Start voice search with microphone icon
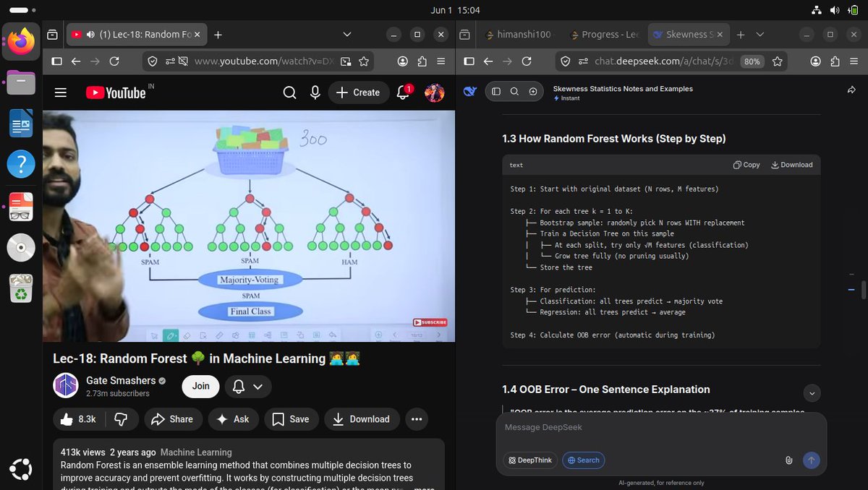Image resolution: width=868 pixels, height=490 pixels. tap(315, 93)
